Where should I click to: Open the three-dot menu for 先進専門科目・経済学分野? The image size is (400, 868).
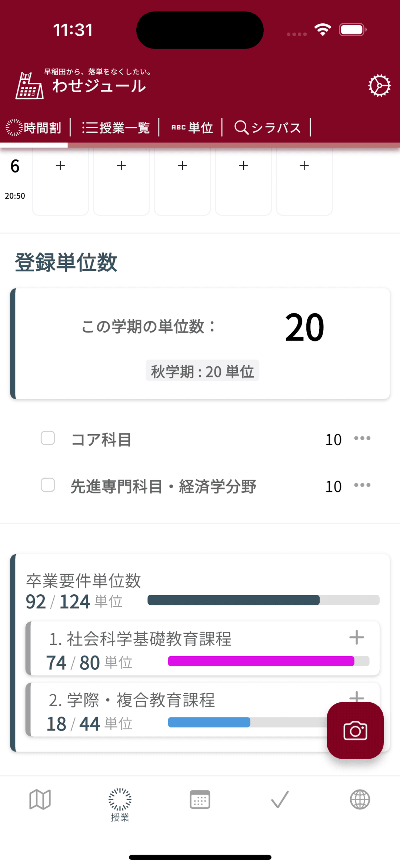362,485
